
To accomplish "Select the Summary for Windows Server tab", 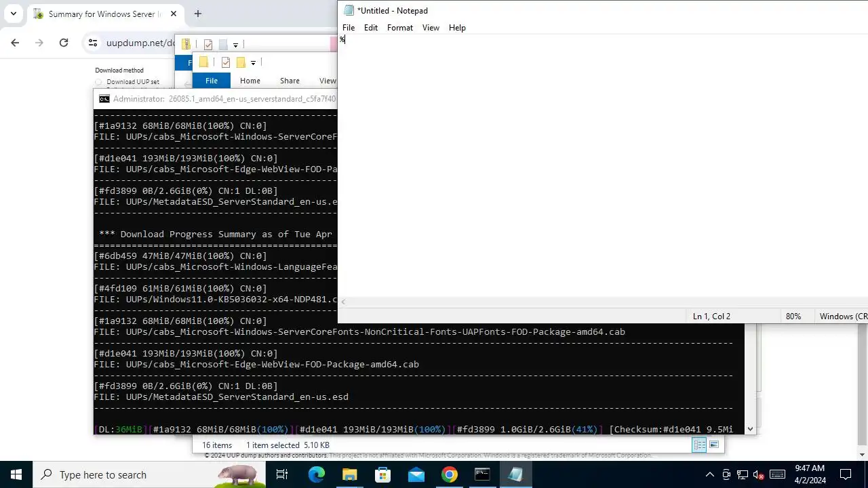I will pyautogui.click(x=104, y=14).
